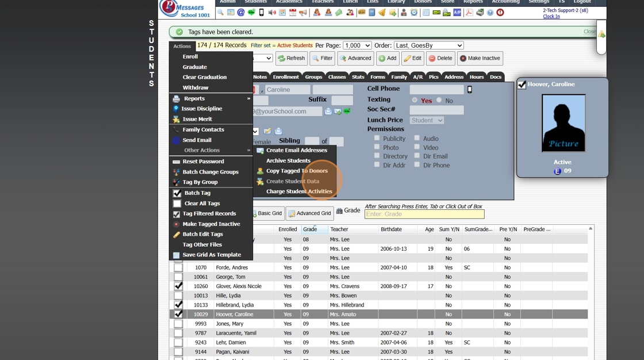Click the Enter: Grade search field
The height and width of the screenshot is (360, 644).
pos(424,214)
